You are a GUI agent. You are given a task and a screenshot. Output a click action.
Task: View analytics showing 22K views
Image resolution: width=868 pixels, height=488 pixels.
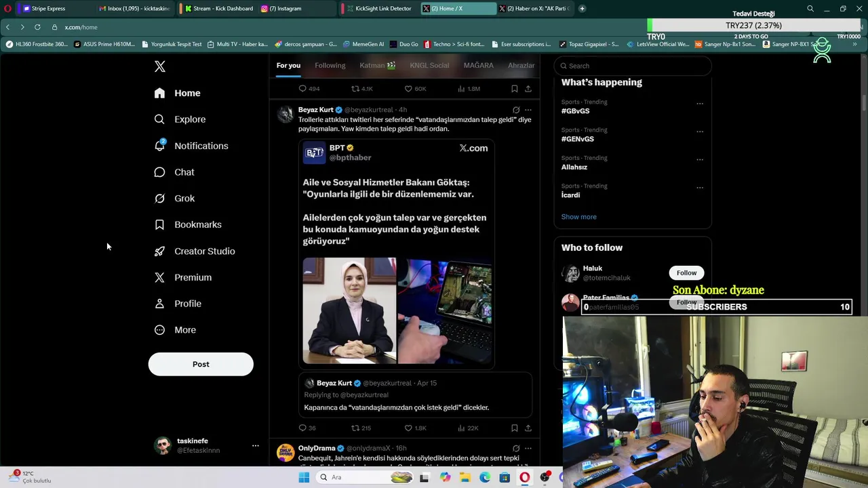tap(468, 428)
